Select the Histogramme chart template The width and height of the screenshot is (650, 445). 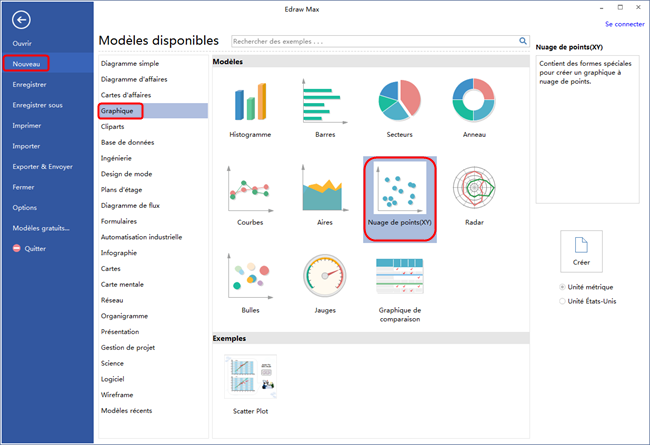[250, 109]
